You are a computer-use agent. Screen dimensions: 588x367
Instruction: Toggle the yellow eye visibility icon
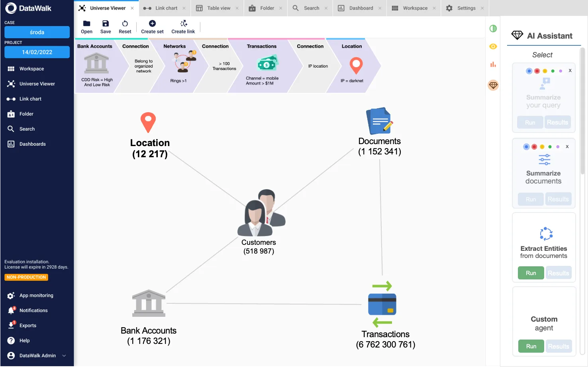click(493, 46)
